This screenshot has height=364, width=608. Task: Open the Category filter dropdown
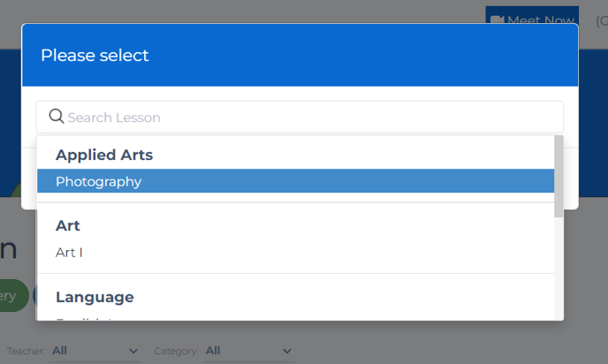pyautogui.click(x=248, y=351)
